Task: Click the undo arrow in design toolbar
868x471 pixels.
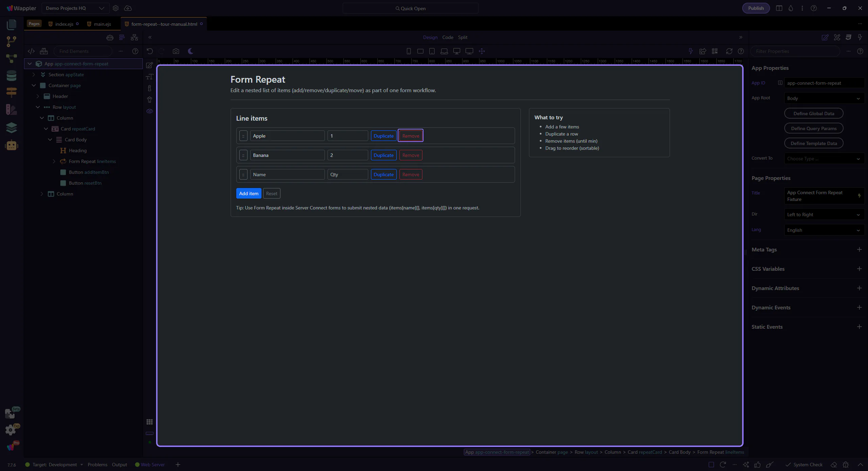Action: click(x=150, y=51)
